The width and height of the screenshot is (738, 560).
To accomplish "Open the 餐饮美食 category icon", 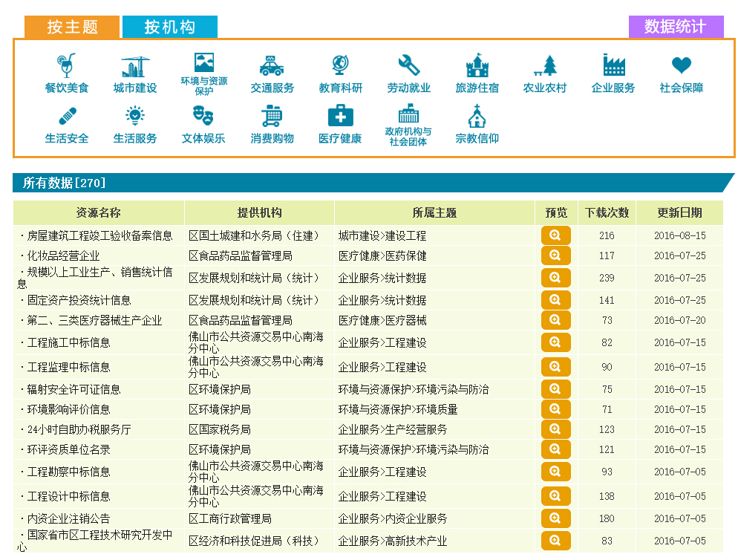I will point(66,65).
